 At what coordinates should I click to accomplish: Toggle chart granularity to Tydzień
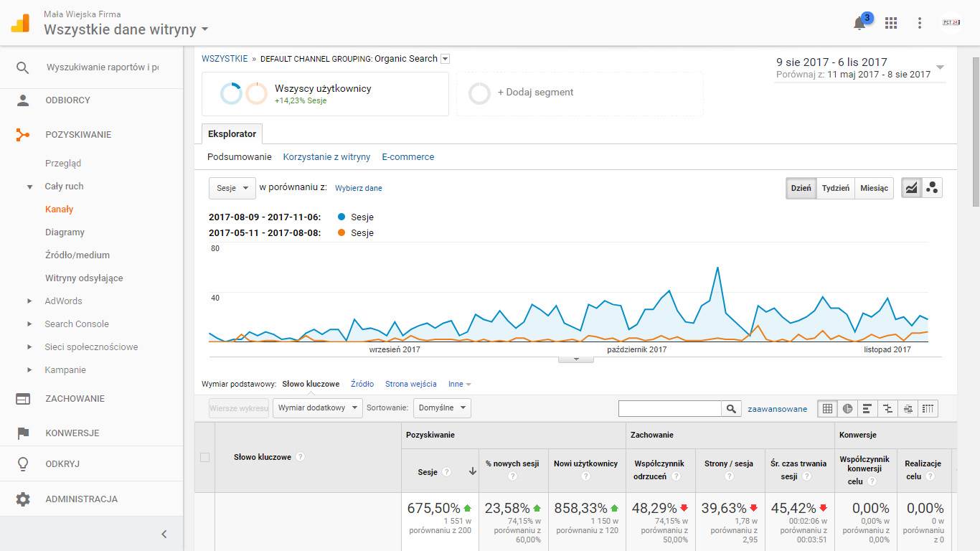click(836, 188)
